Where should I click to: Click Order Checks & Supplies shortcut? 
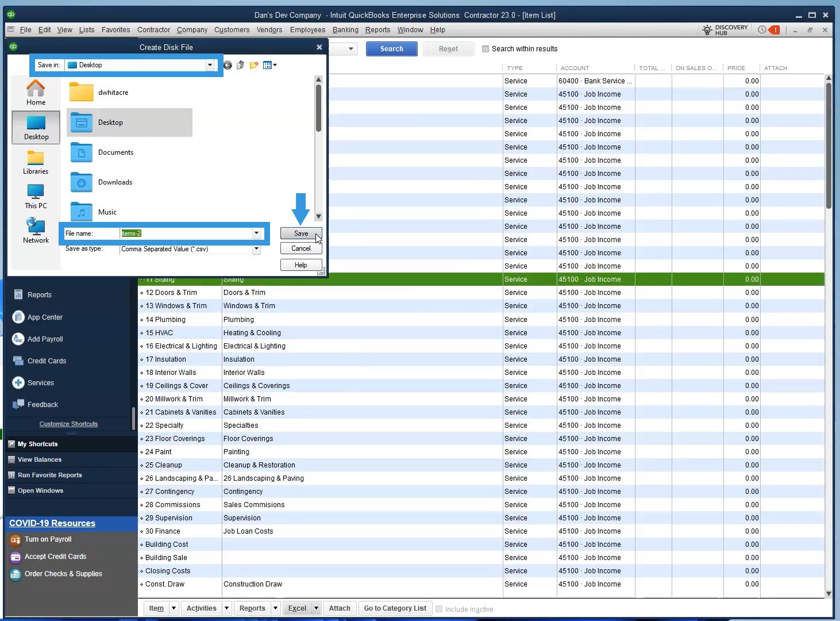[56, 574]
